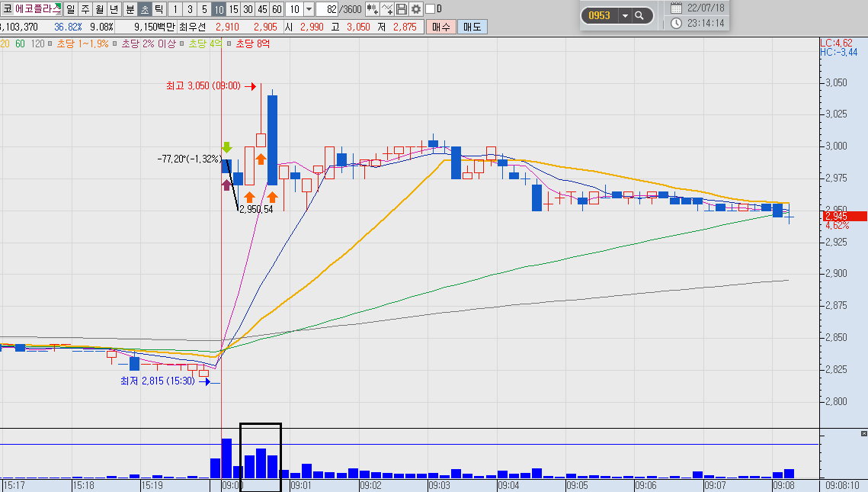
Task: Expand the 0953 screen number dropdown
Action: click(625, 15)
